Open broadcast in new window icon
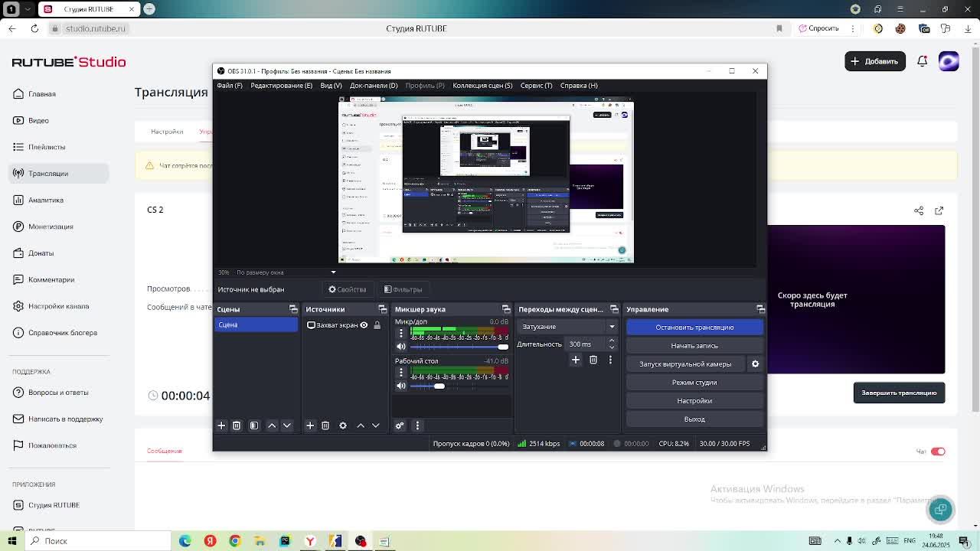This screenshot has width=980, height=551. 939,210
